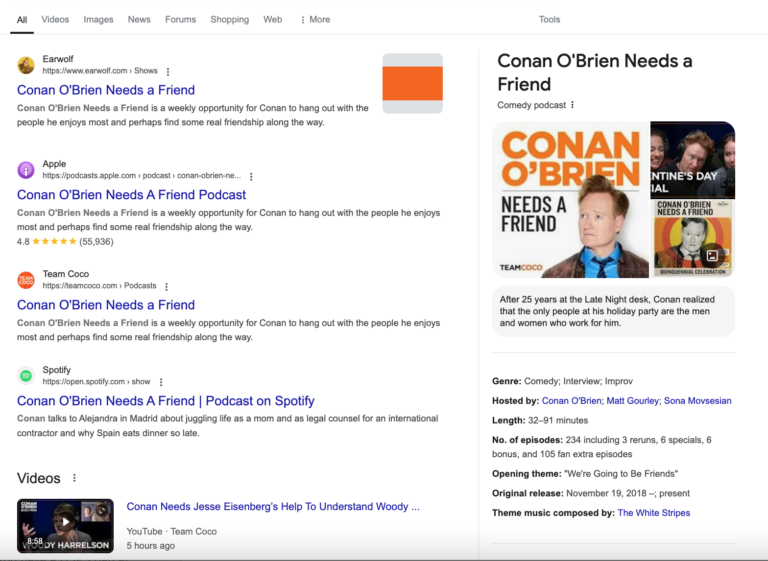Click the Earwolf site favicon
768x561 pixels.
coord(26,65)
